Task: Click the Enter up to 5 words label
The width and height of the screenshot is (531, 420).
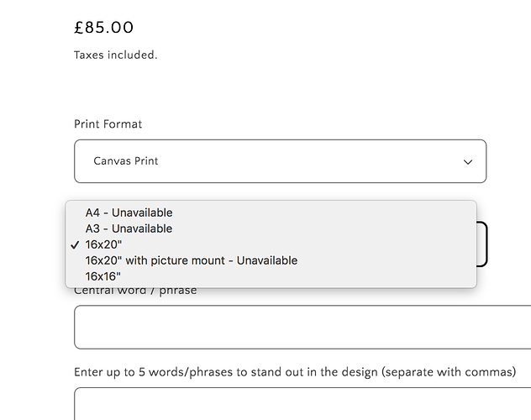Action: click(x=295, y=372)
